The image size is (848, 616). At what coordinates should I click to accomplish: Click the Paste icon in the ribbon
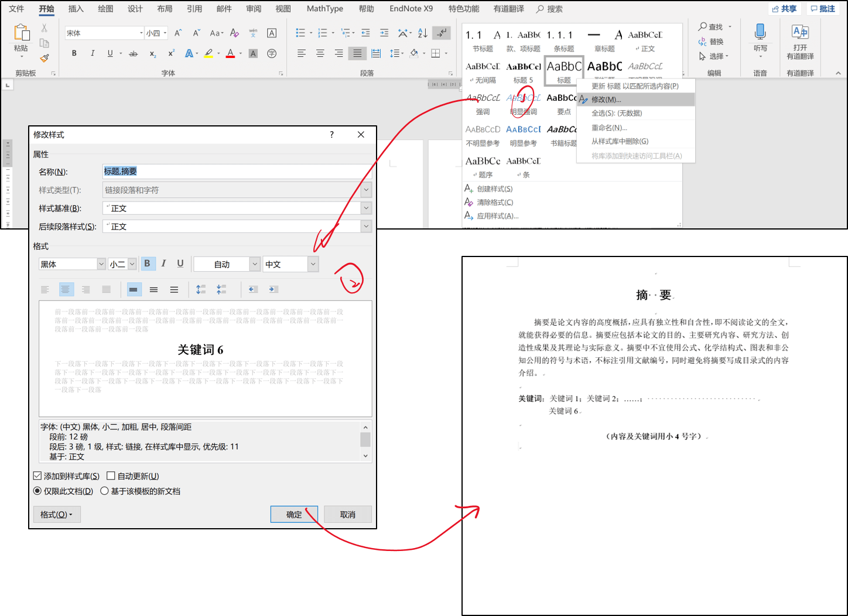21,33
